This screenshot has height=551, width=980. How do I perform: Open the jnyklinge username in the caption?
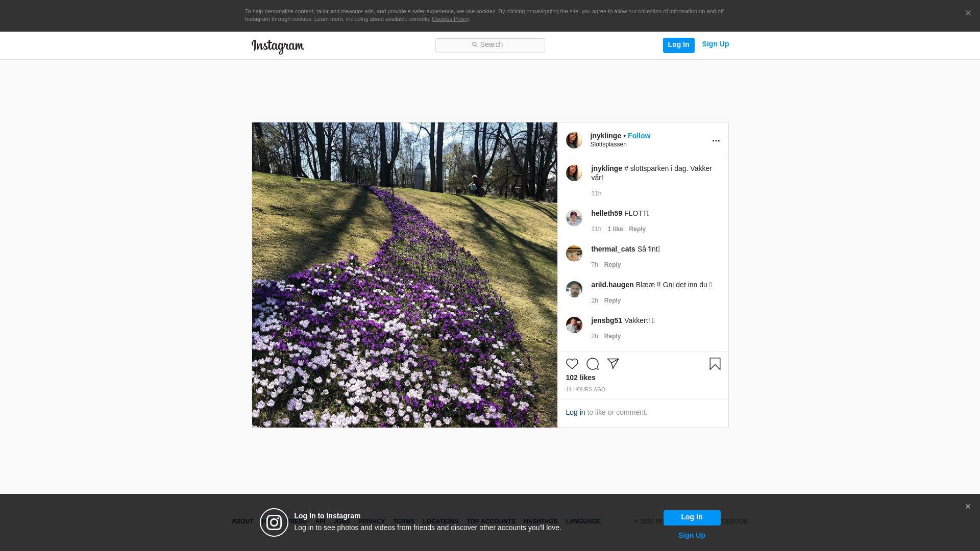click(606, 168)
